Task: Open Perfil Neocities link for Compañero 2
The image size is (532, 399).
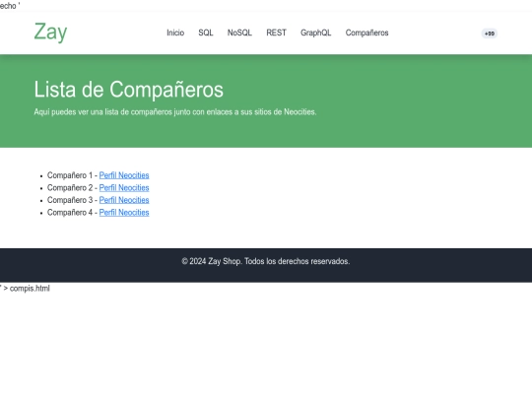Action: click(x=124, y=187)
